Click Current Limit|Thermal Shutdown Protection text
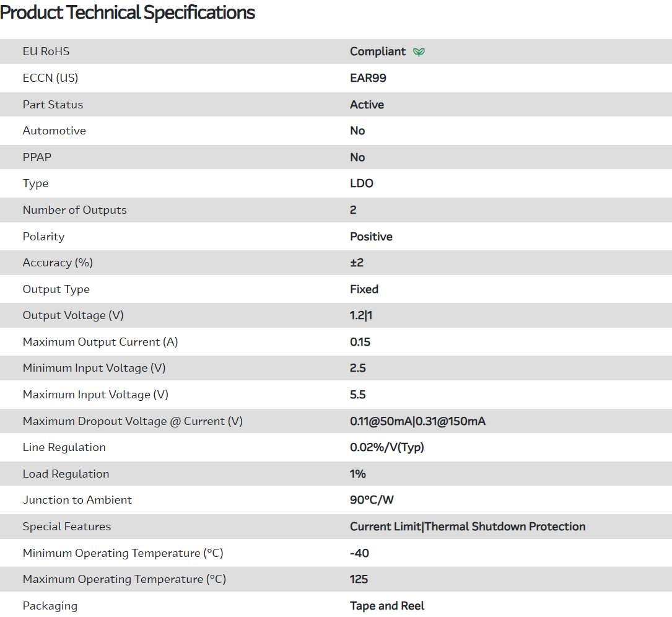The height and width of the screenshot is (617, 672). [468, 527]
